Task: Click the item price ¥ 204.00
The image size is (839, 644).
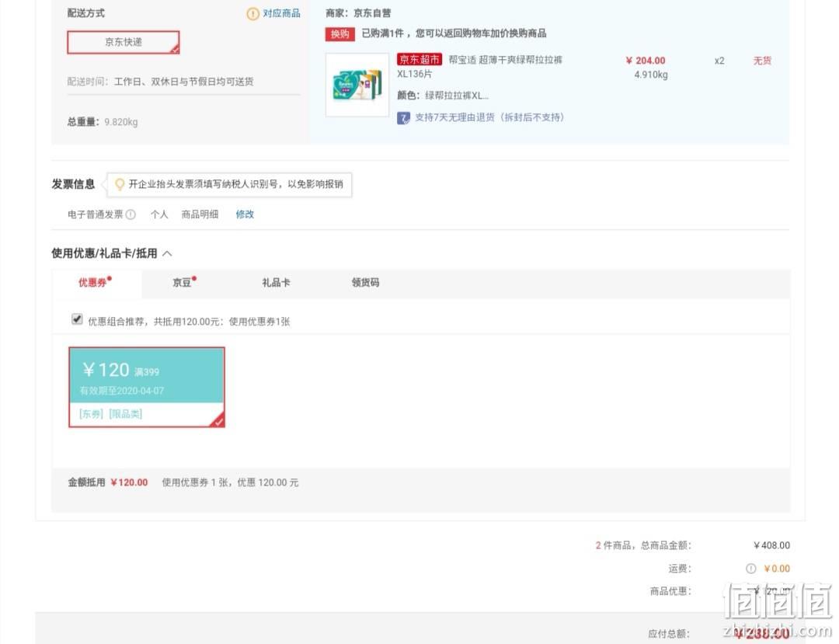Action: pos(646,61)
